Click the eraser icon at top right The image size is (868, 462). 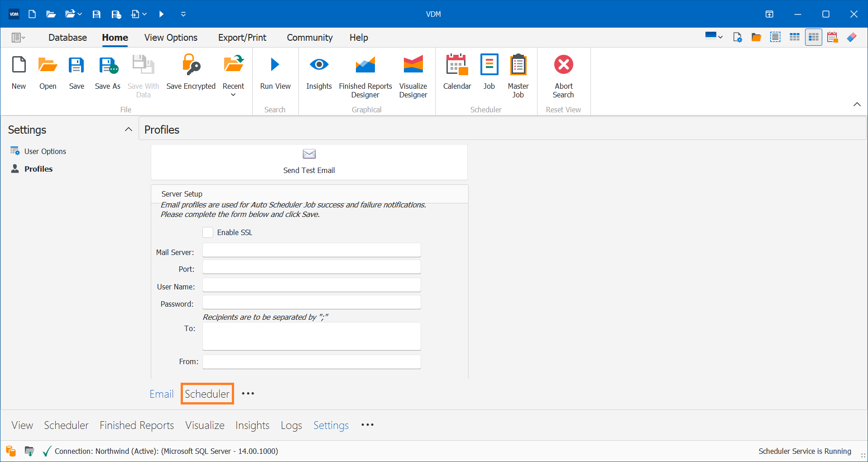coord(852,38)
